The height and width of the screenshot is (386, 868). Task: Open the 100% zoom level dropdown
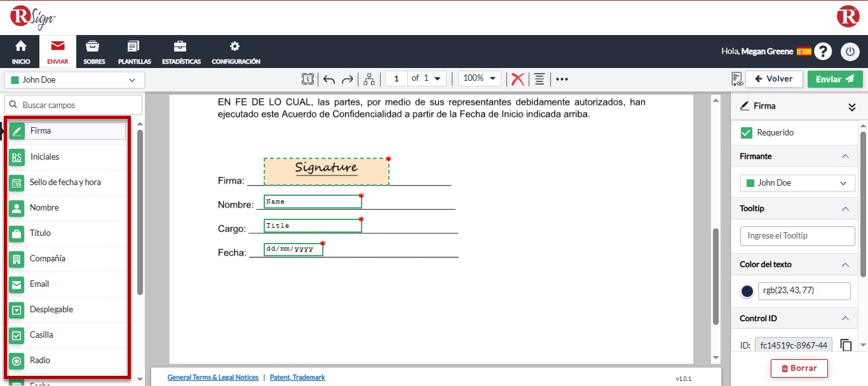click(479, 78)
